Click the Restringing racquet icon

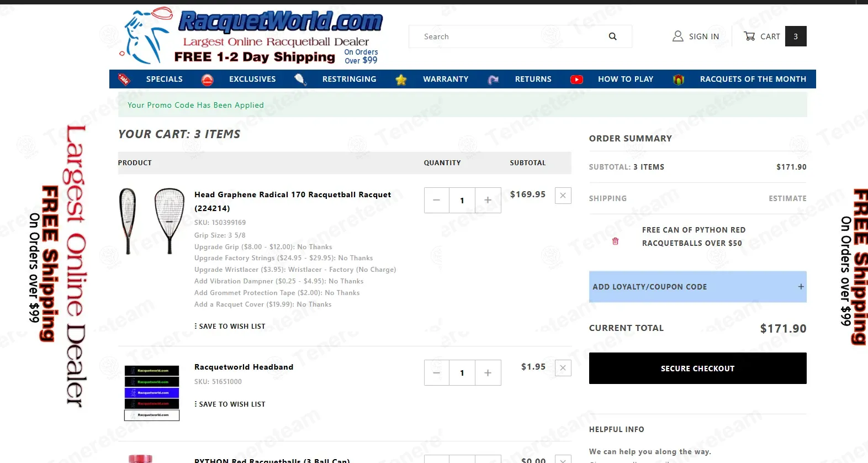tap(300, 79)
